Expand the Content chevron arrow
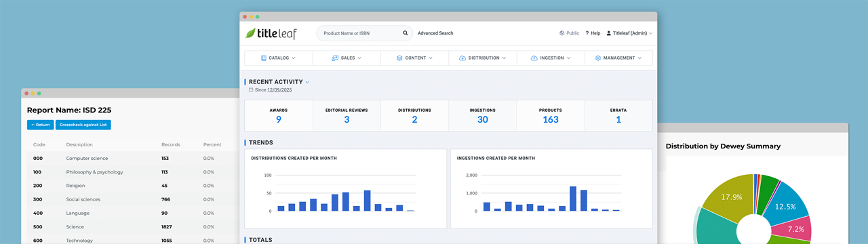The height and width of the screenshot is (244, 868). coord(431,58)
